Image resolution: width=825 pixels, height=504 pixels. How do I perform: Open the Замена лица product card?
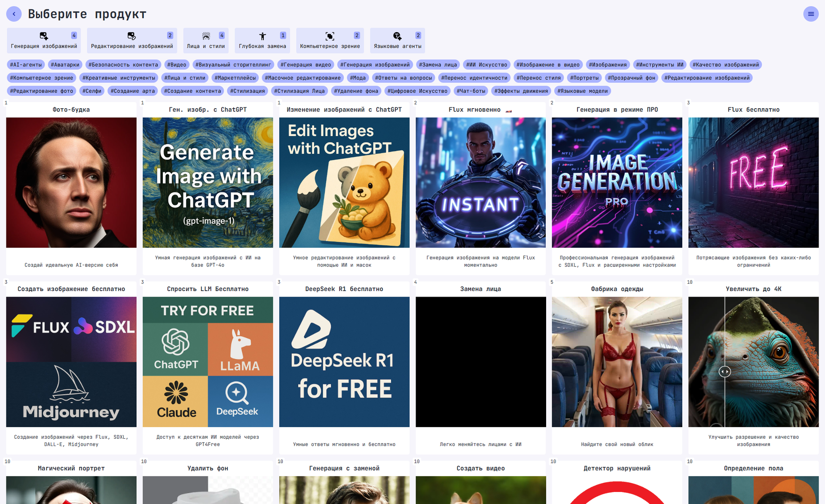pyautogui.click(x=480, y=368)
